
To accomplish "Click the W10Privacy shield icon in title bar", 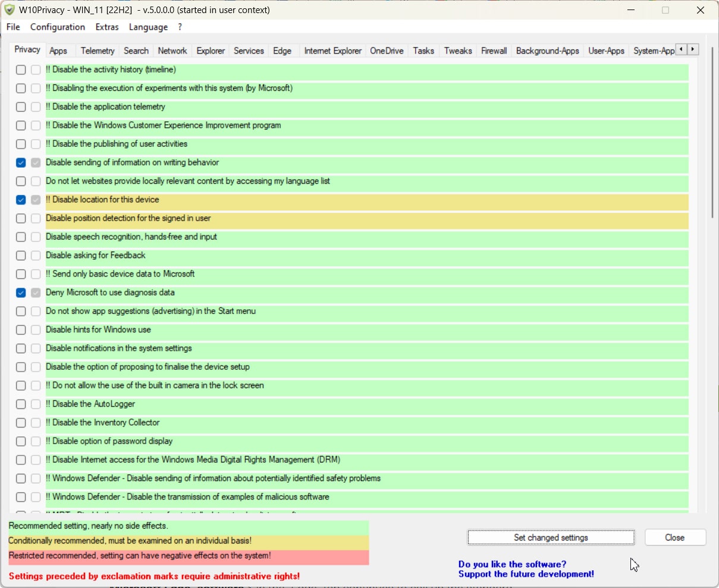I will (x=10, y=10).
